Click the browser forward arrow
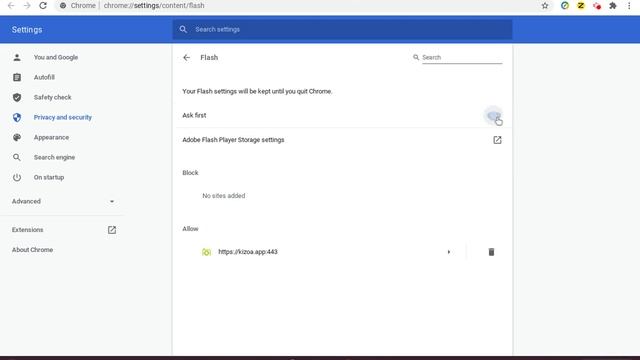 pyautogui.click(x=27, y=6)
